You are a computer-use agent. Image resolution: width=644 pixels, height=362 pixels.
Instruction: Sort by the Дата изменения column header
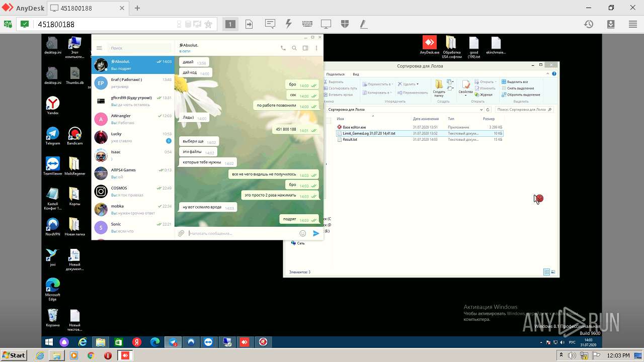click(x=425, y=119)
